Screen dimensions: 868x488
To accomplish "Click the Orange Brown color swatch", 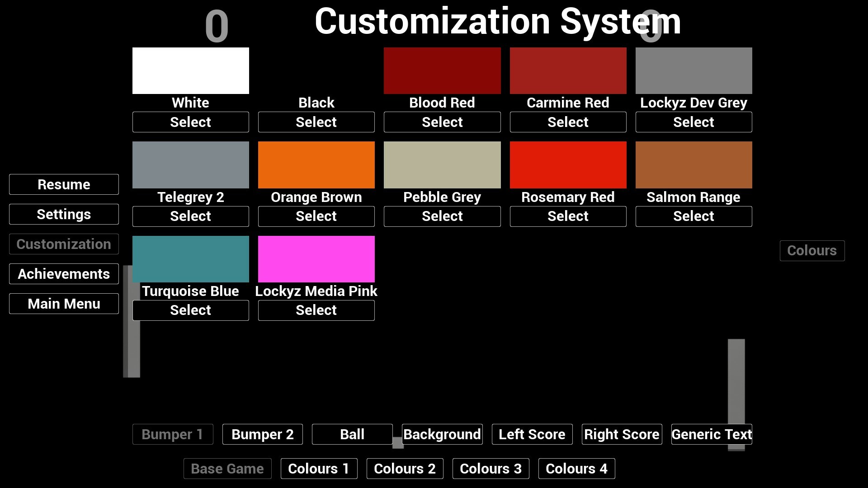I will [316, 165].
